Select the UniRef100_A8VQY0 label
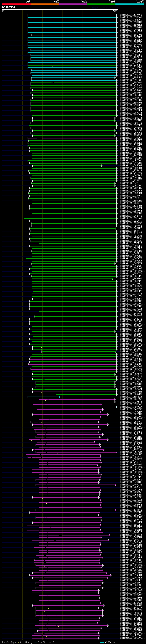 tap(131, 369)
